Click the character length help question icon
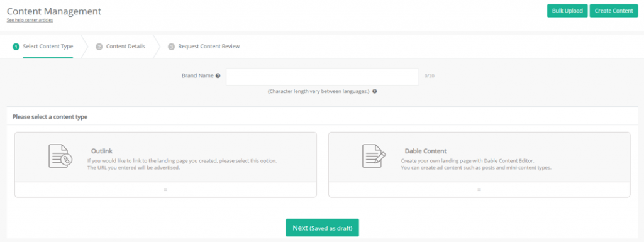Viewport: 644px width, 242px height. click(x=375, y=92)
